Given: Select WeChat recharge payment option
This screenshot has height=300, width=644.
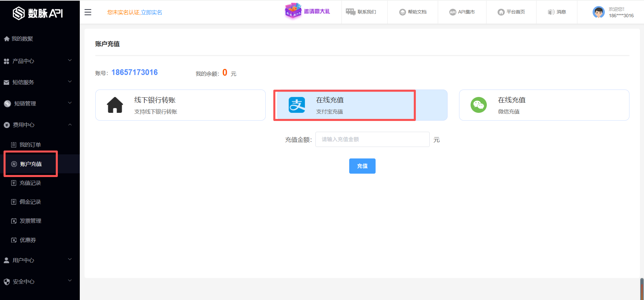Looking at the screenshot, I should pyautogui.click(x=544, y=105).
